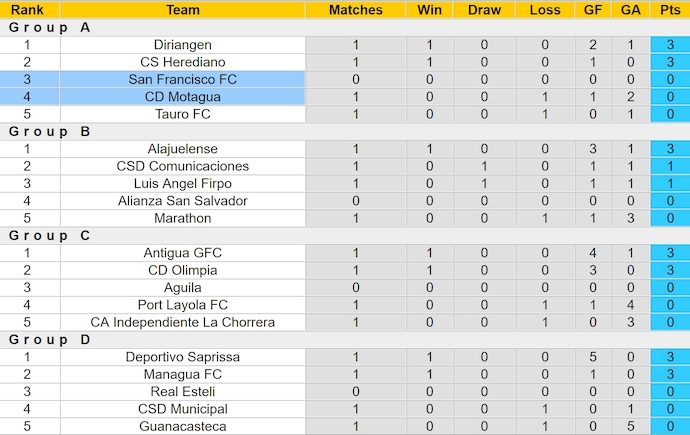The height and width of the screenshot is (435, 690).
Task: Open the Guanacasteca team entry
Action: point(183,426)
